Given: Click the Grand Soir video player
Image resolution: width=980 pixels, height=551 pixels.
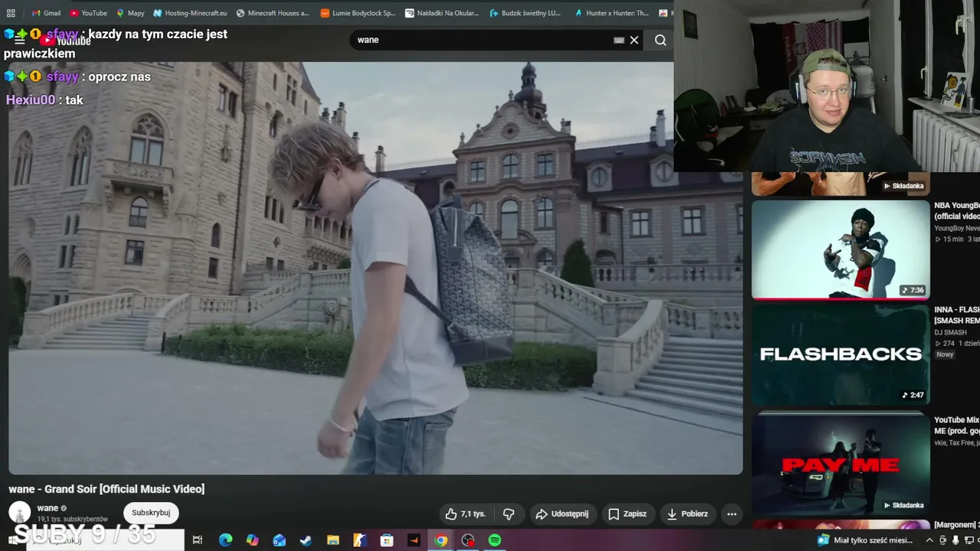Looking at the screenshot, I should click(x=375, y=268).
